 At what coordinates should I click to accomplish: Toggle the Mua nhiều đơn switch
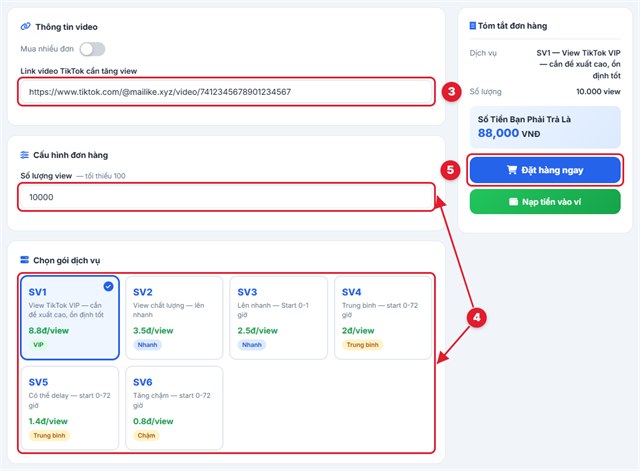(x=92, y=49)
